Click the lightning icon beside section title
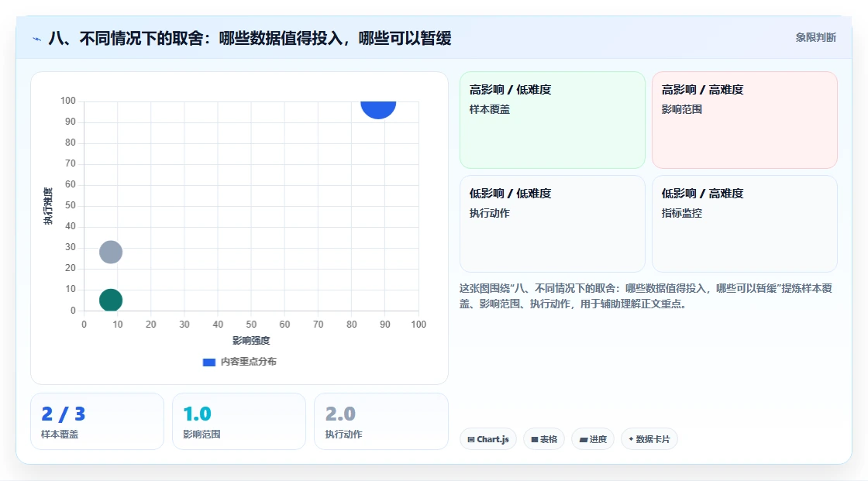Viewport: 868px width, 481px height. click(x=37, y=39)
